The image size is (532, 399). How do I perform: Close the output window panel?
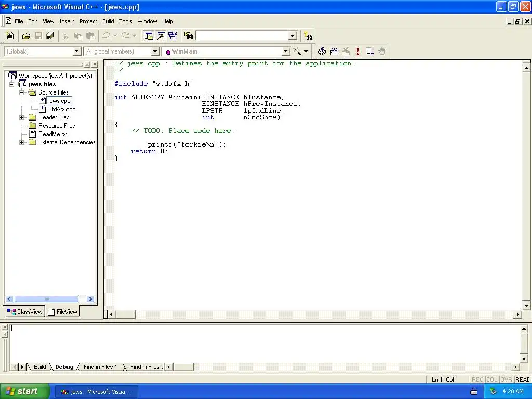[x=4, y=327]
